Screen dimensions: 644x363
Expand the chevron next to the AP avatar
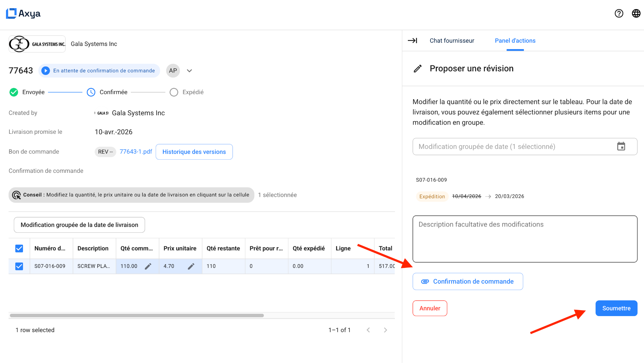point(189,71)
